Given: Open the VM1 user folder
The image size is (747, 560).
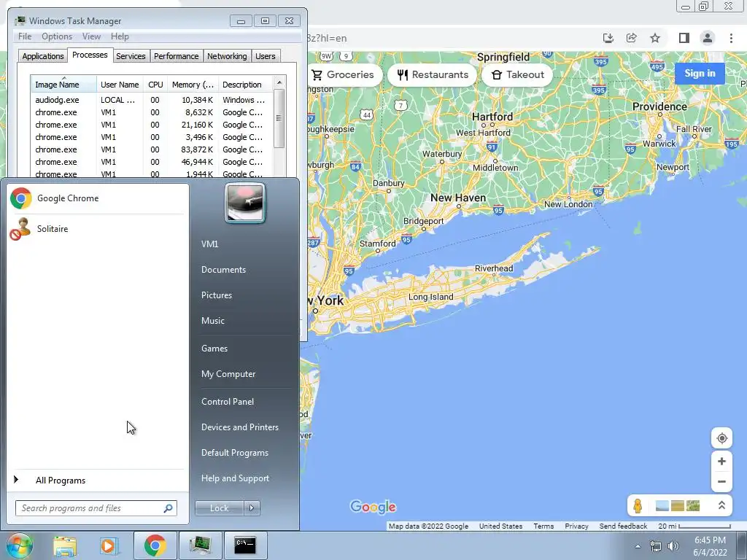Looking at the screenshot, I should [209, 244].
